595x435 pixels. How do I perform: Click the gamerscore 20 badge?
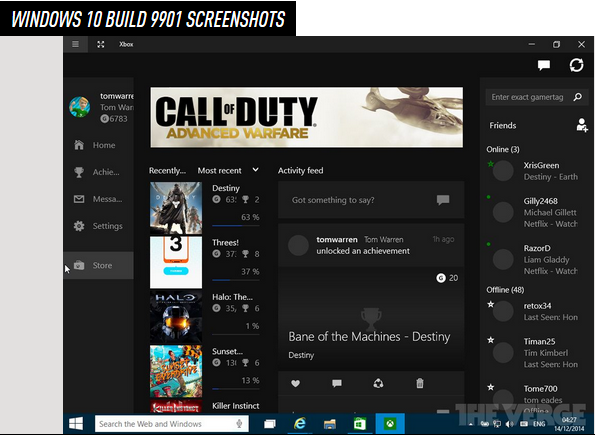[447, 278]
